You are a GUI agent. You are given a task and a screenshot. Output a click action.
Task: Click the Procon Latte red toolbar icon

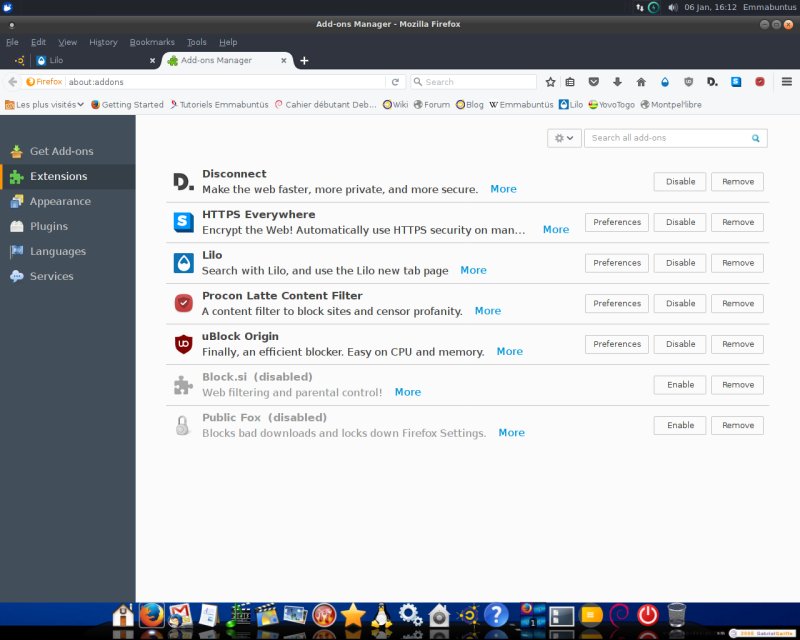760,82
